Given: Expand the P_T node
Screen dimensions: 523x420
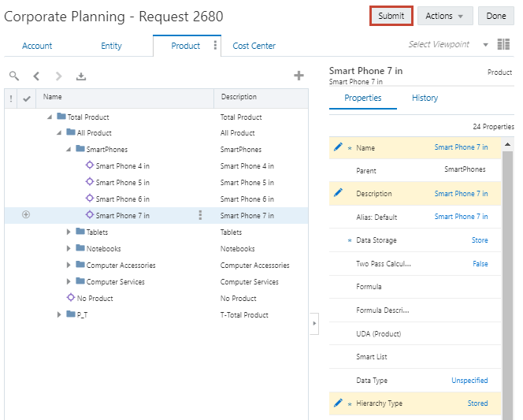Looking at the screenshot, I should tap(59, 314).
